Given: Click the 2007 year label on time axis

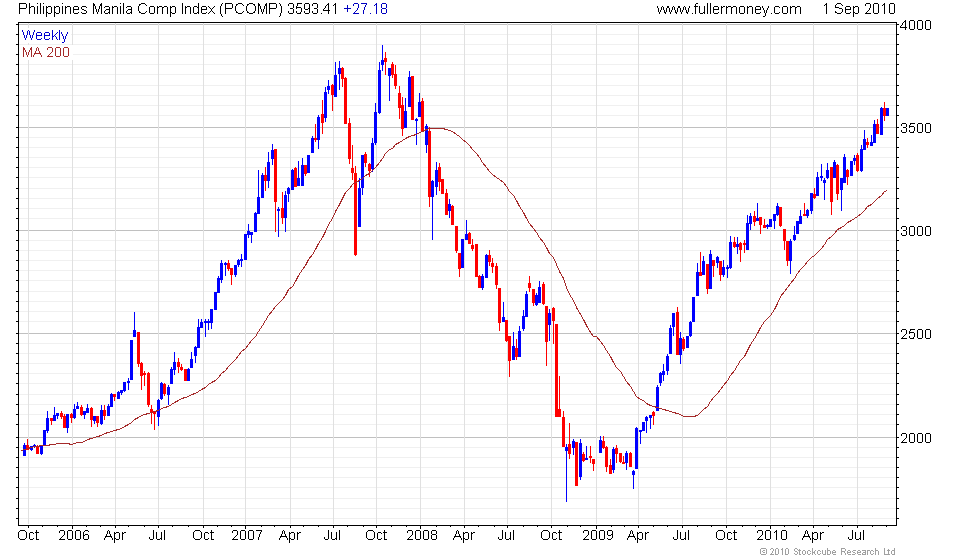Looking at the screenshot, I should (247, 536).
